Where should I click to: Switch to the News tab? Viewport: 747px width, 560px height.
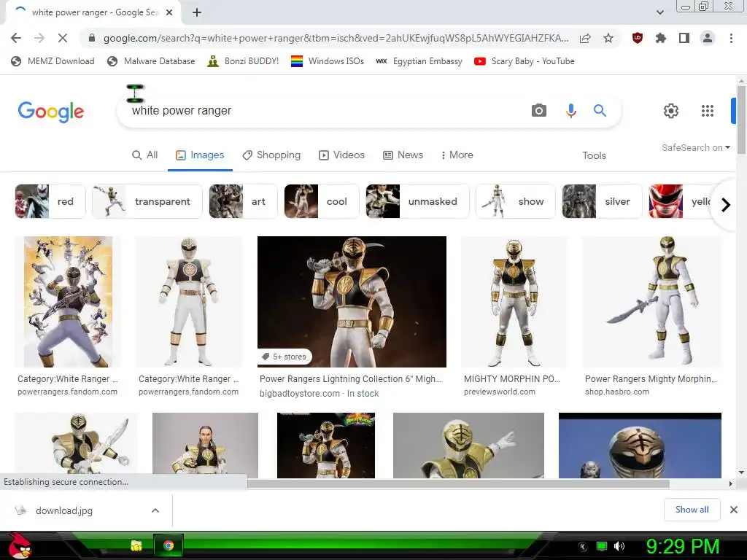tap(403, 155)
